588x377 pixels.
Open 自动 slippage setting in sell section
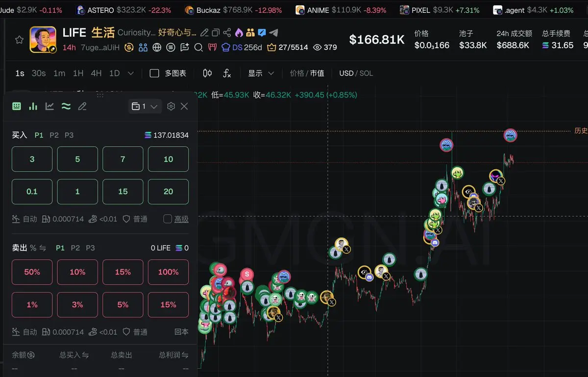(x=24, y=332)
